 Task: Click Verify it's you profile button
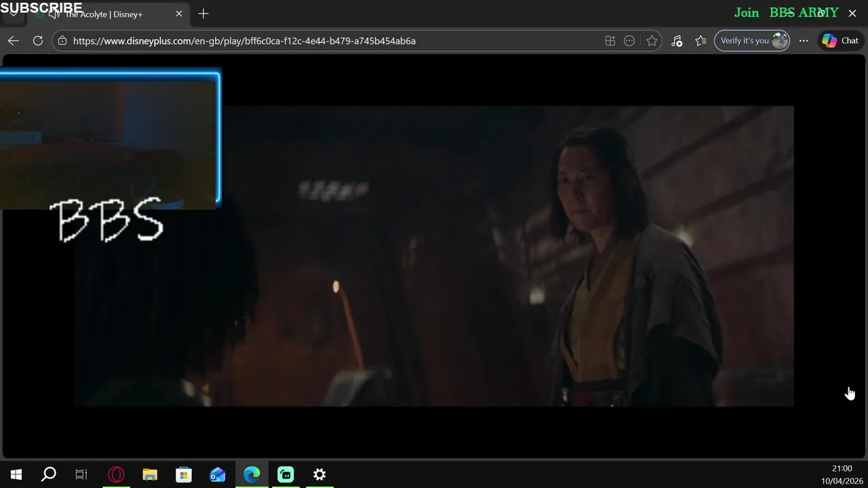tap(752, 41)
